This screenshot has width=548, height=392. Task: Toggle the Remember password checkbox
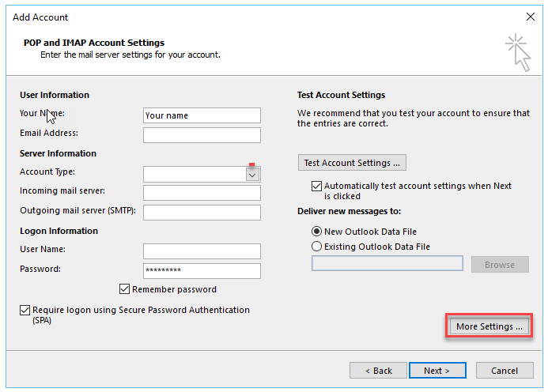coord(125,289)
